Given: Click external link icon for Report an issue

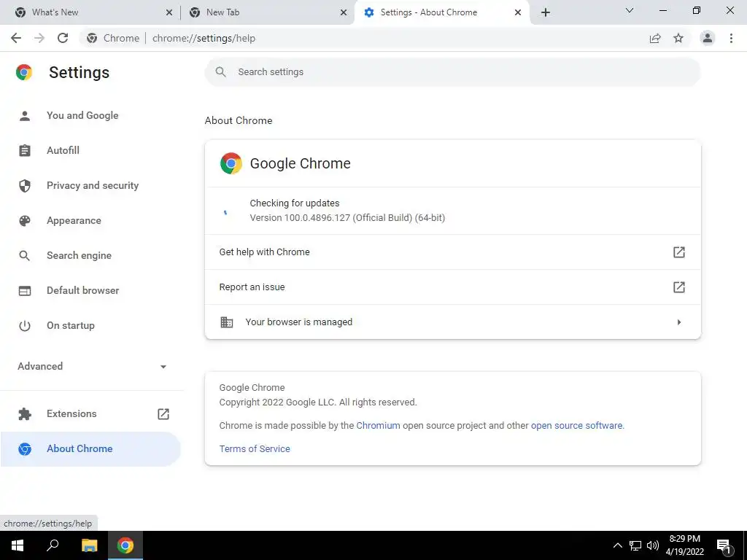Looking at the screenshot, I should coord(679,287).
